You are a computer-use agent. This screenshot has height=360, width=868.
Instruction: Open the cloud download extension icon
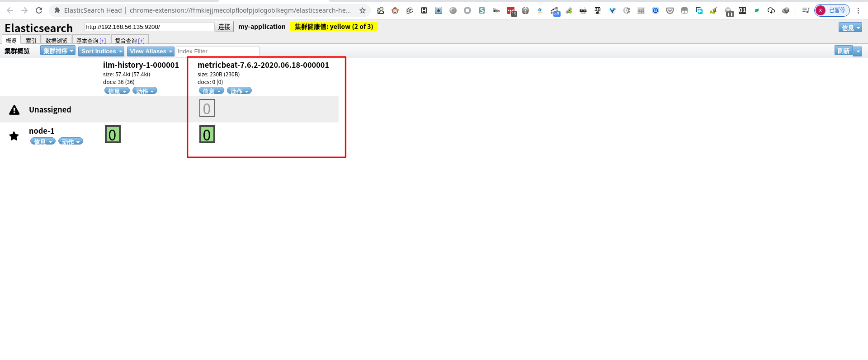tap(771, 10)
